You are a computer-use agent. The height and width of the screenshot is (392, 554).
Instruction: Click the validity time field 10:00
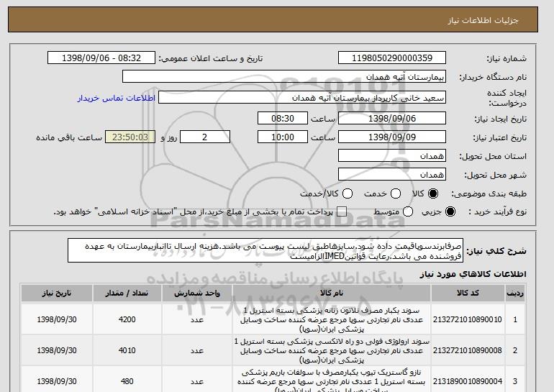coord(283,137)
